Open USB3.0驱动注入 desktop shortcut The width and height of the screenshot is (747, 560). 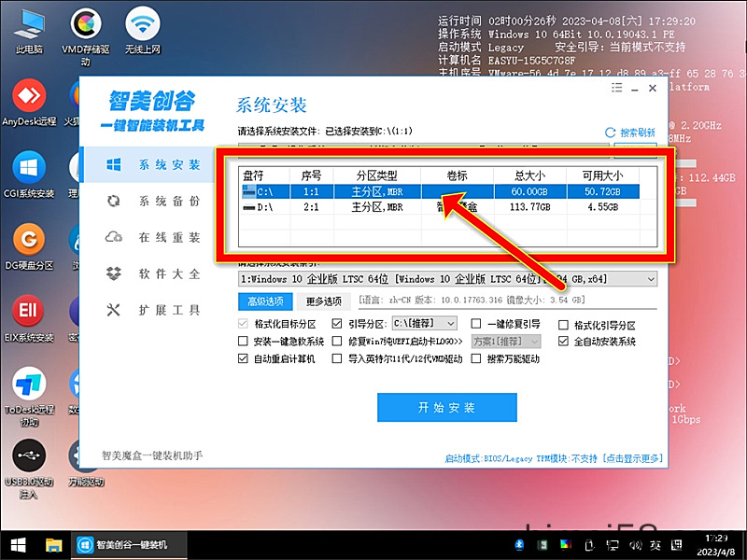pyautogui.click(x=29, y=469)
